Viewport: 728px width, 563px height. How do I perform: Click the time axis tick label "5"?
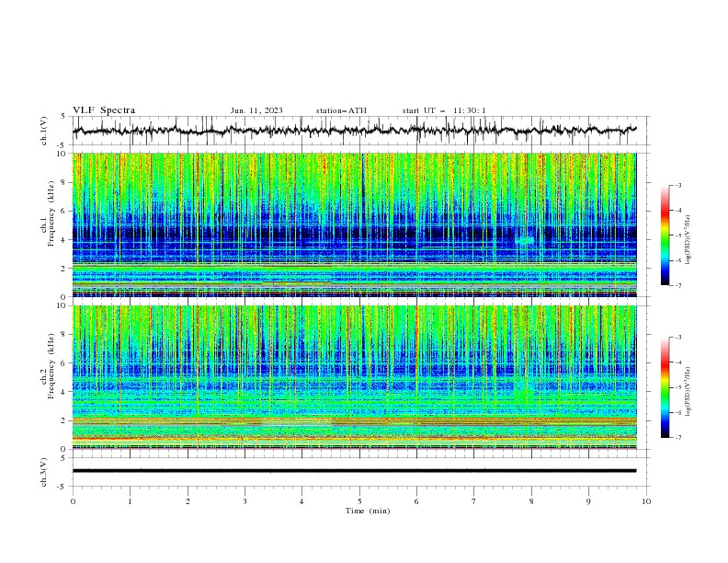pyautogui.click(x=359, y=501)
